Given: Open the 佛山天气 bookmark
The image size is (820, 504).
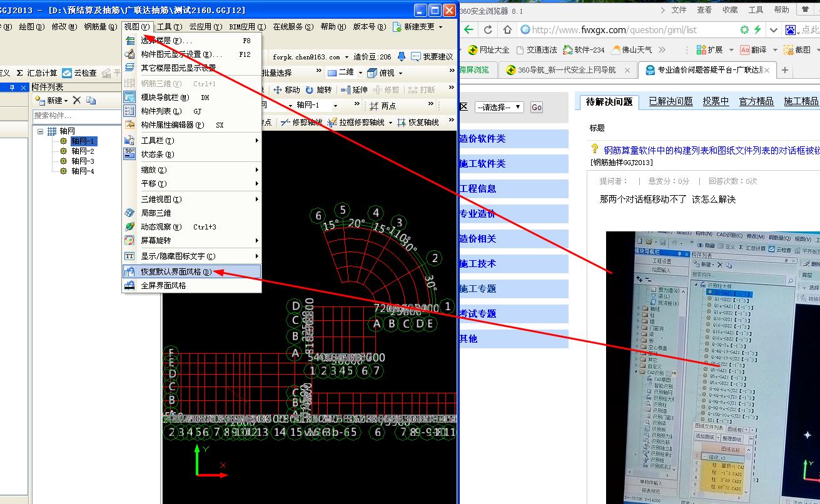Looking at the screenshot, I should [632, 50].
